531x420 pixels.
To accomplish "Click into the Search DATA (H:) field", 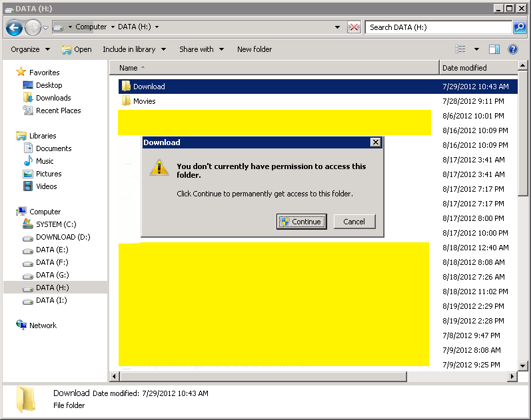I will (x=438, y=27).
